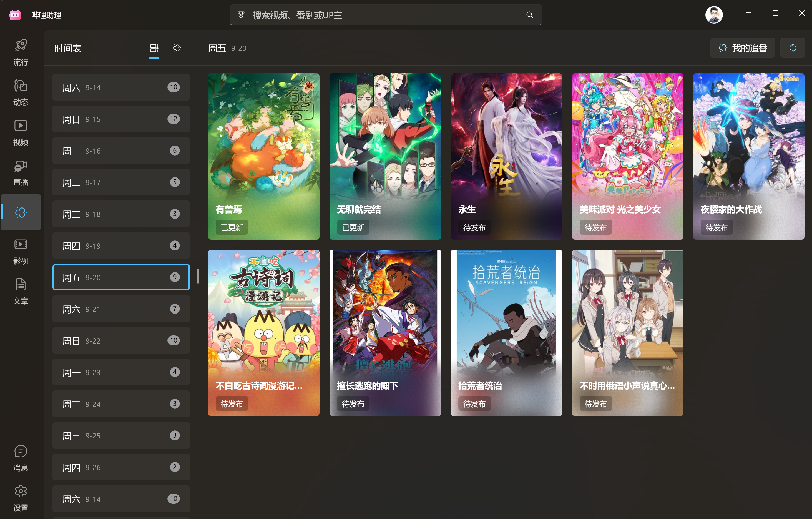The width and height of the screenshot is (812, 519).
Task: Minimize the 哔哩助理 window
Action: pos(749,13)
